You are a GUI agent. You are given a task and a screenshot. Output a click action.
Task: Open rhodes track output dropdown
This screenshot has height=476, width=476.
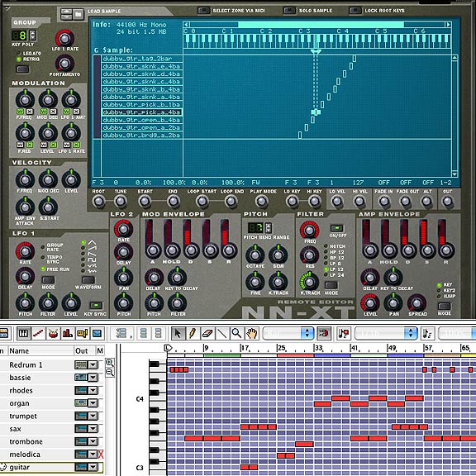[93, 390]
